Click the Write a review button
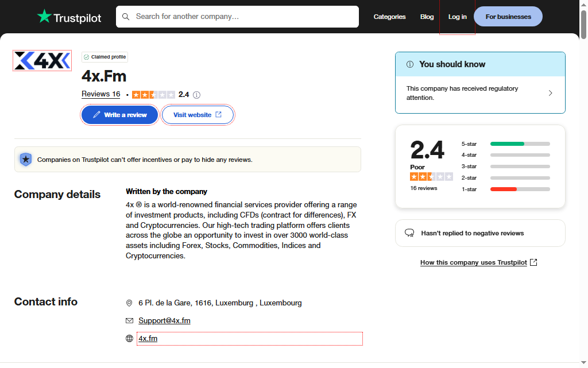The image size is (588, 368). 119,115
